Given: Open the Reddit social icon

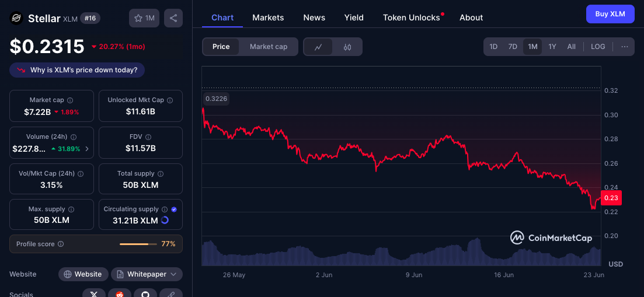Looking at the screenshot, I should tap(120, 294).
